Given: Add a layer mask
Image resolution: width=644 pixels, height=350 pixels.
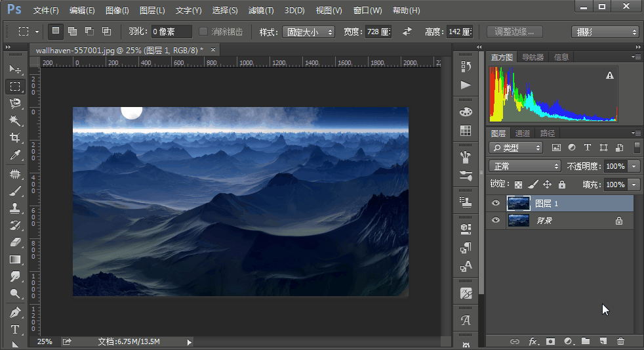Looking at the screenshot, I should 550,341.
